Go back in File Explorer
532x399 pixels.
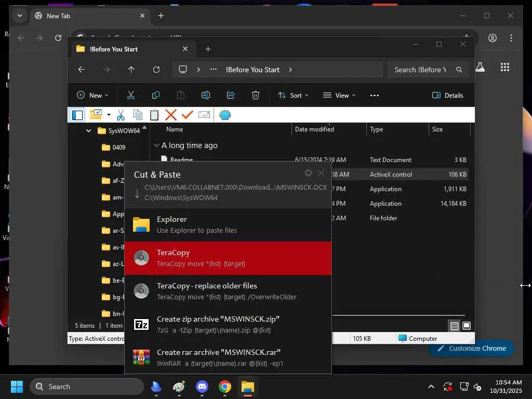point(82,70)
